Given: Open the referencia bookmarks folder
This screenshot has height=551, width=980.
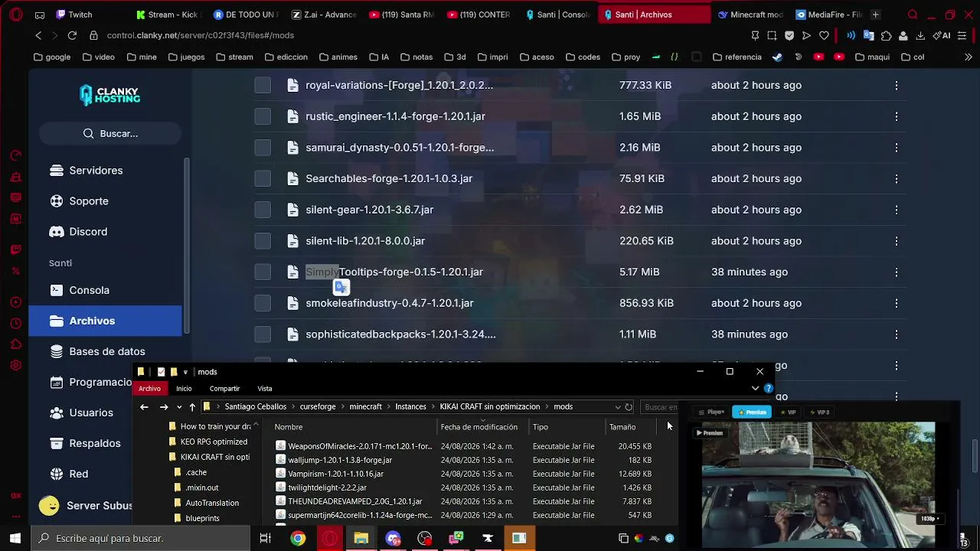Looking at the screenshot, I should tap(737, 57).
